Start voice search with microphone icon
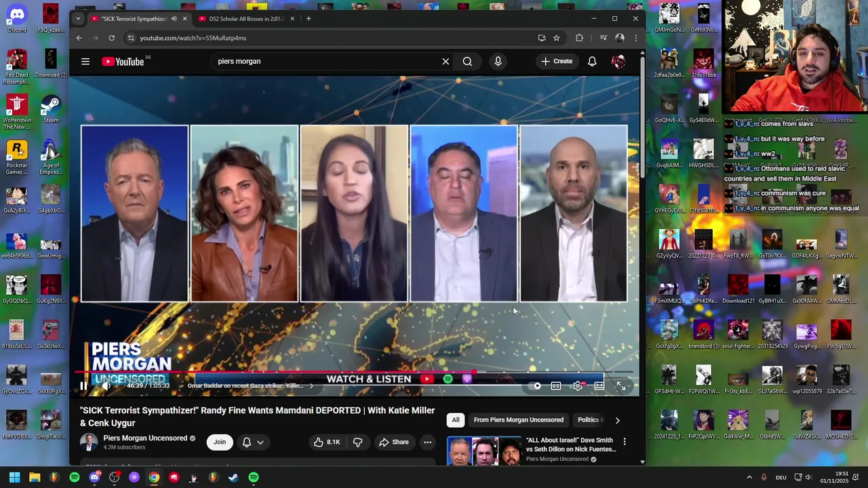Screen dimensions: 868x488 (498, 62)
